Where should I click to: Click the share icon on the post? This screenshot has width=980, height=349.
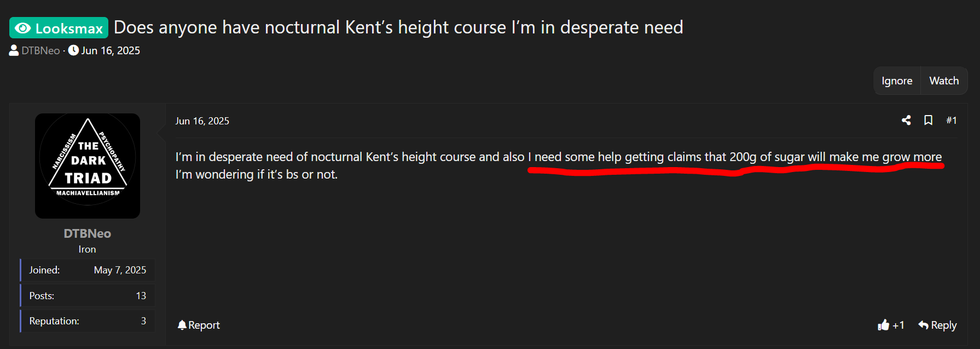[x=906, y=120]
